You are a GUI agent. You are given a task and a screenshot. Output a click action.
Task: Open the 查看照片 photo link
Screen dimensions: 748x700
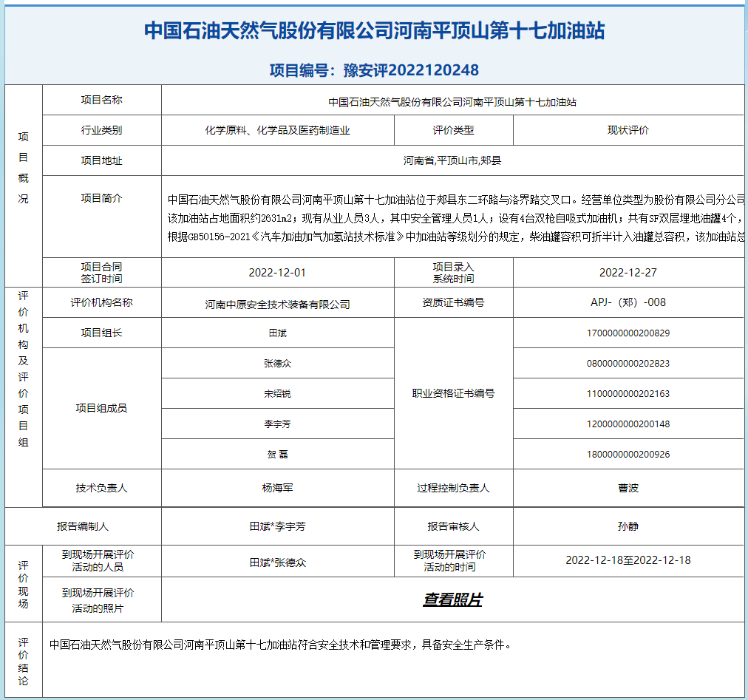click(452, 599)
